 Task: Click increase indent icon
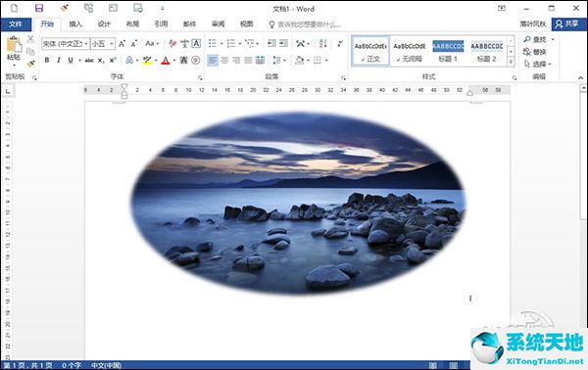284,43
